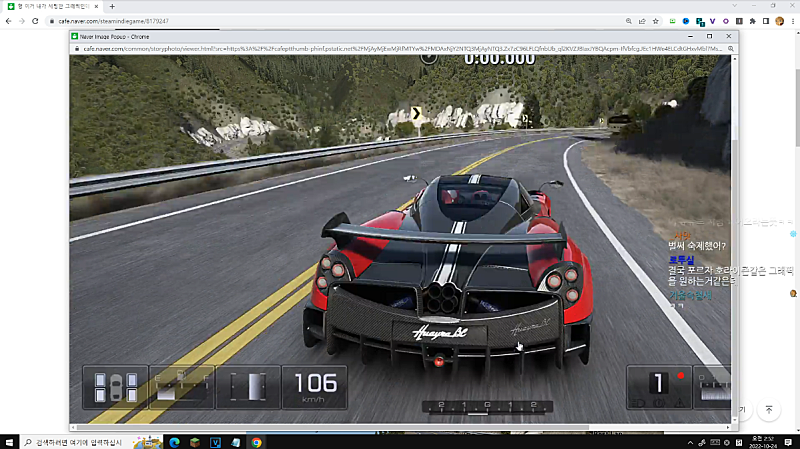
Task: Open the notification center icon
Action: 789,441
